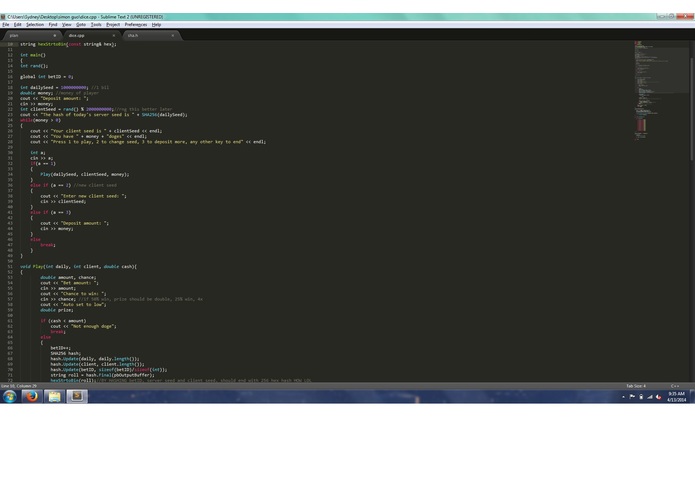
Task: Close the sha.h tab
Action: point(173,35)
